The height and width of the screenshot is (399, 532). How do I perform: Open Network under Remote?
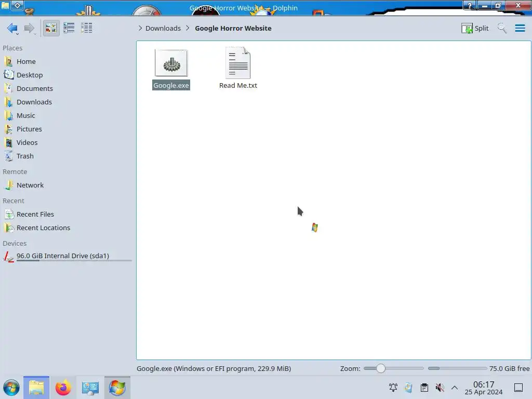pyautogui.click(x=67, y=185)
